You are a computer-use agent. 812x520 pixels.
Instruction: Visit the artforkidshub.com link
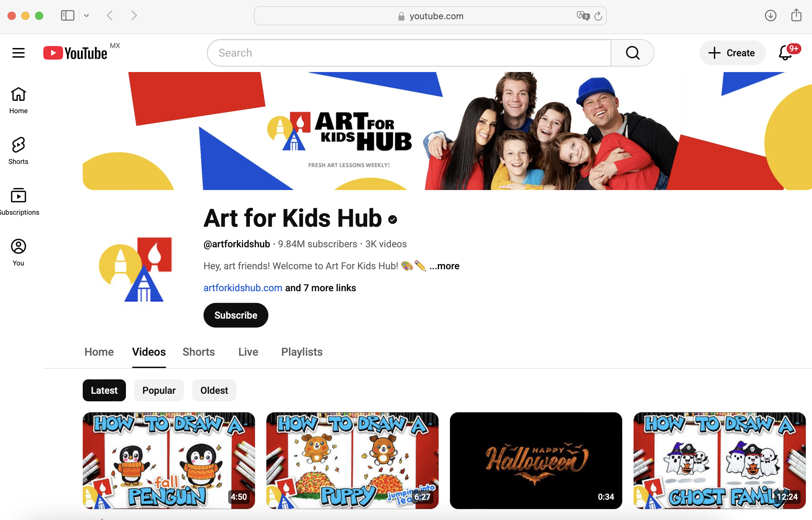(243, 288)
